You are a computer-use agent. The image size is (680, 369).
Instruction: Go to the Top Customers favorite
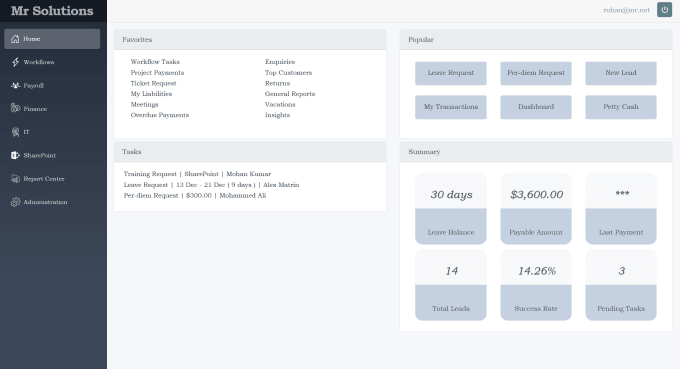[x=288, y=72]
